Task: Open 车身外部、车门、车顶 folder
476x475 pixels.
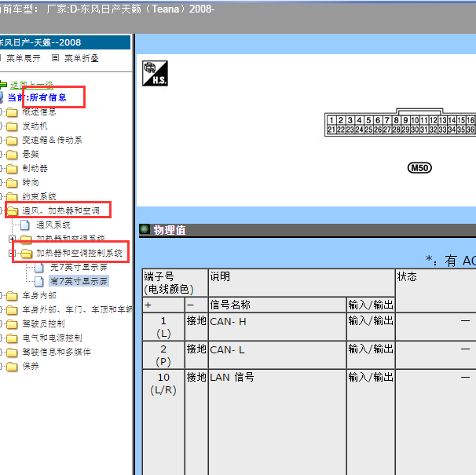Action: pyautogui.click(x=77, y=309)
